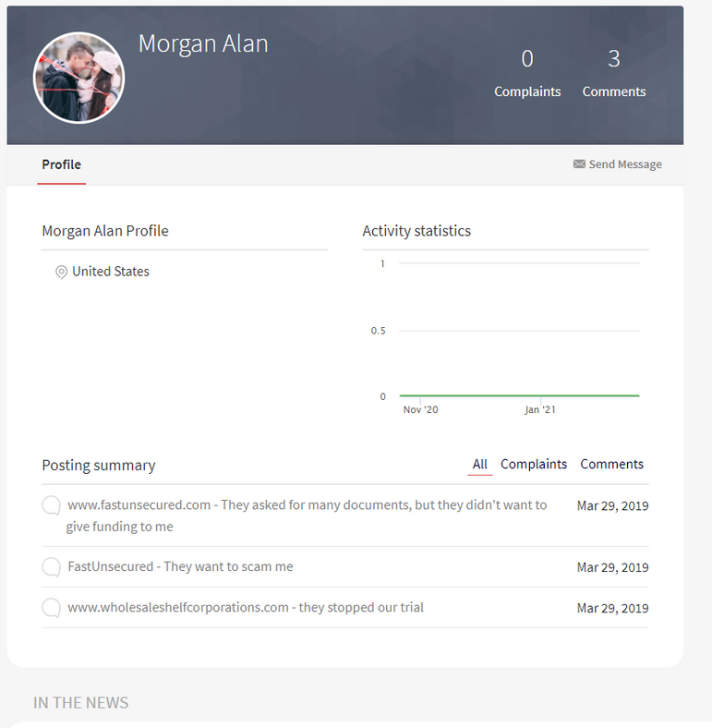Select the All filter in Posting summary
This screenshot has height=728, width=712.
pos(480,465)
